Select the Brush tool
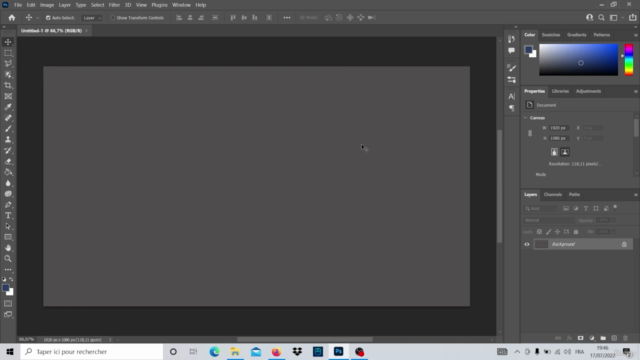This screenshot has height=360, width=640. (8, 129)
